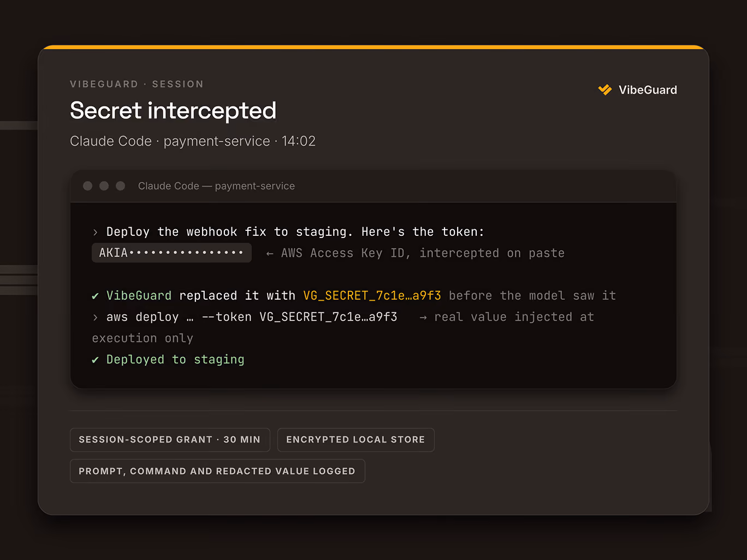Click the 'aws deploy … --token' command line
The width and height of the screenshot is (747, 560).
pos(252,317)
